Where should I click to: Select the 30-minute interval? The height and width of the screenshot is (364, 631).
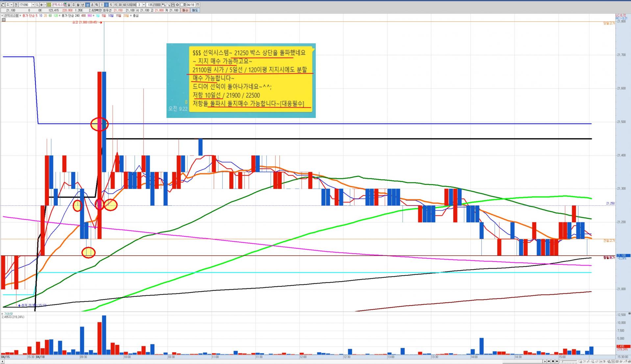120,5
